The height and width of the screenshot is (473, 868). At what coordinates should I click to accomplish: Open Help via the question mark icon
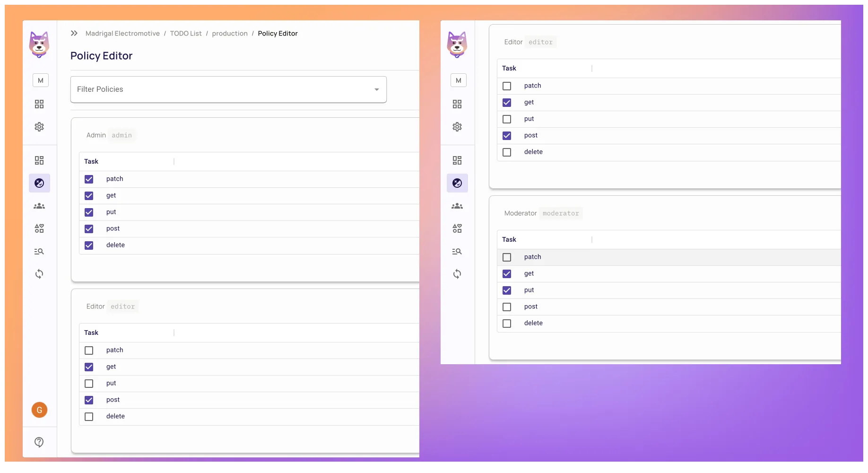pos(39,442)
